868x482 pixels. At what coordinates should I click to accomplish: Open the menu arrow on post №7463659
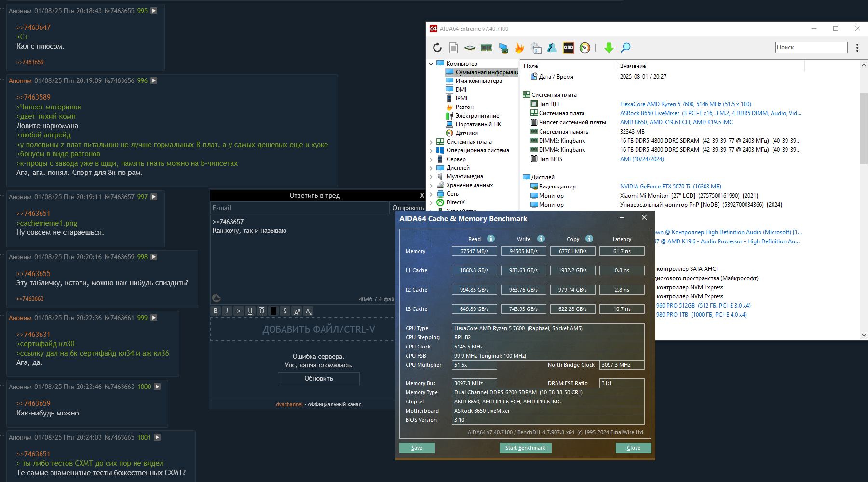154,257
